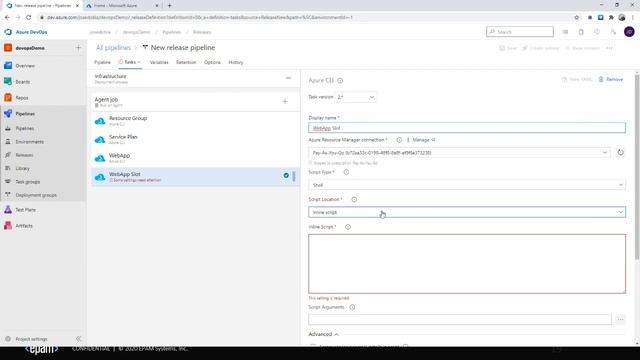640x360 pixels.
Task: Switch to the Retention tab
Action: [x=186, y=62]
